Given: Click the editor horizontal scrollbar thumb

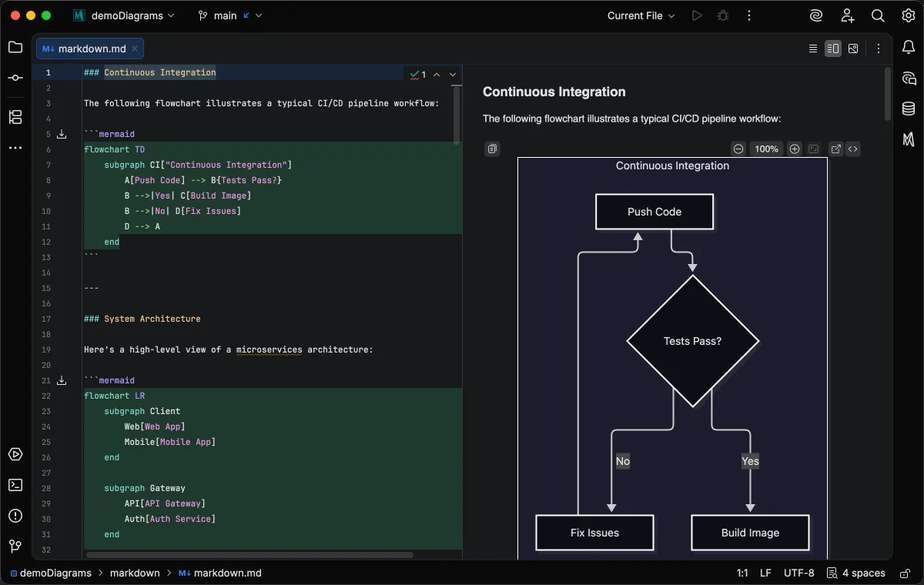Looking at the screenshot, I should (x=249, y=554).
